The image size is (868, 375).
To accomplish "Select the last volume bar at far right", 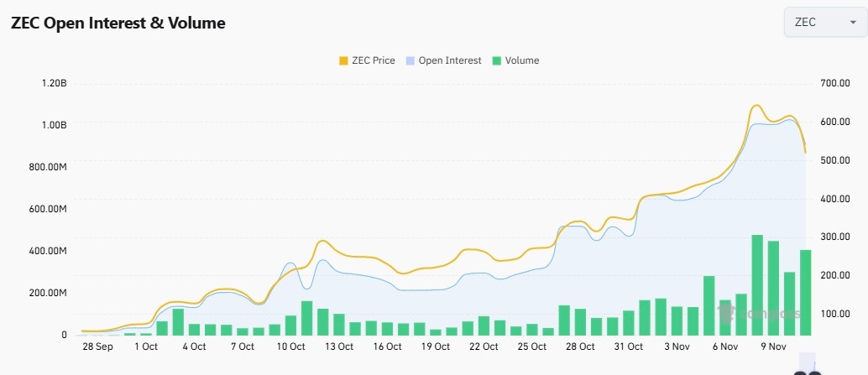I will tap(806, 293).
